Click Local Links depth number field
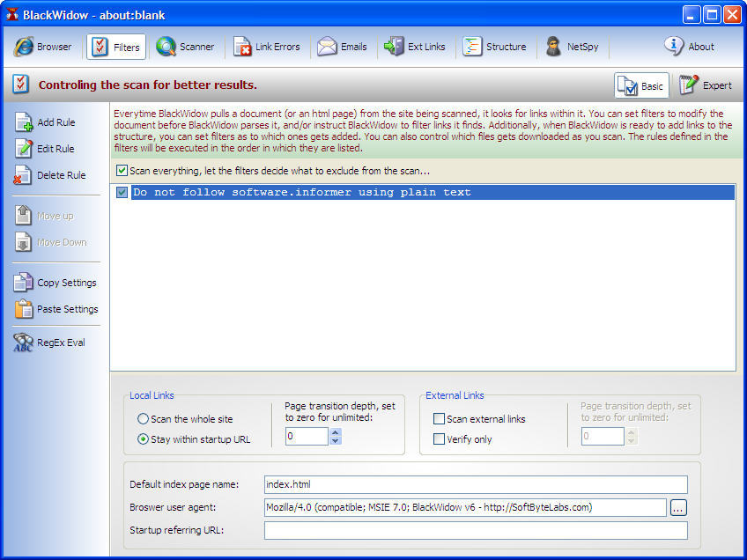The width and height of the screenshot is (747, 560). (x=307, y=436)
